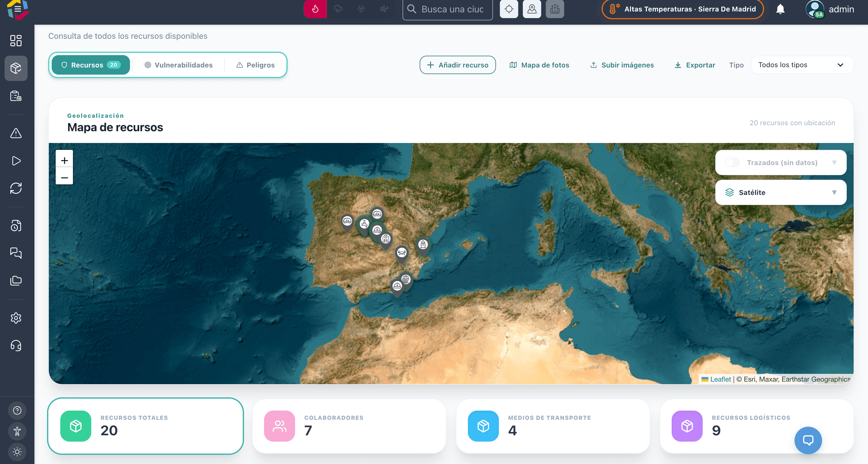
Task: Switch to the Recursos tab
Action: tap(91, 65)
